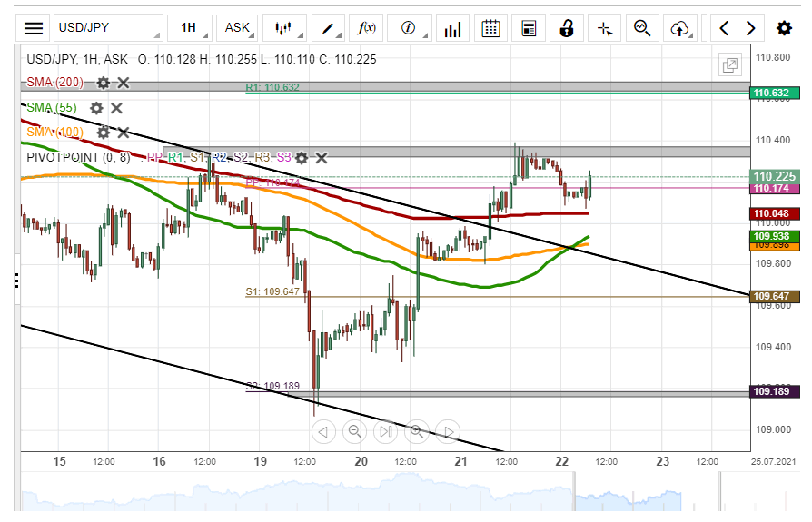Screen dimensions: 812x522
Task: Remove the SMA (55) indicator
Action: click(x=116, y=108)
